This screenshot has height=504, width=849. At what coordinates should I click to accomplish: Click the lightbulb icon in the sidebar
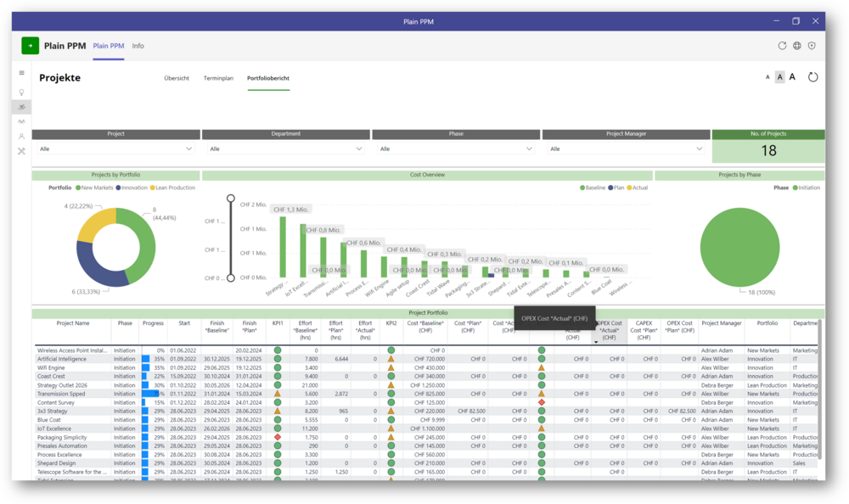21,92
